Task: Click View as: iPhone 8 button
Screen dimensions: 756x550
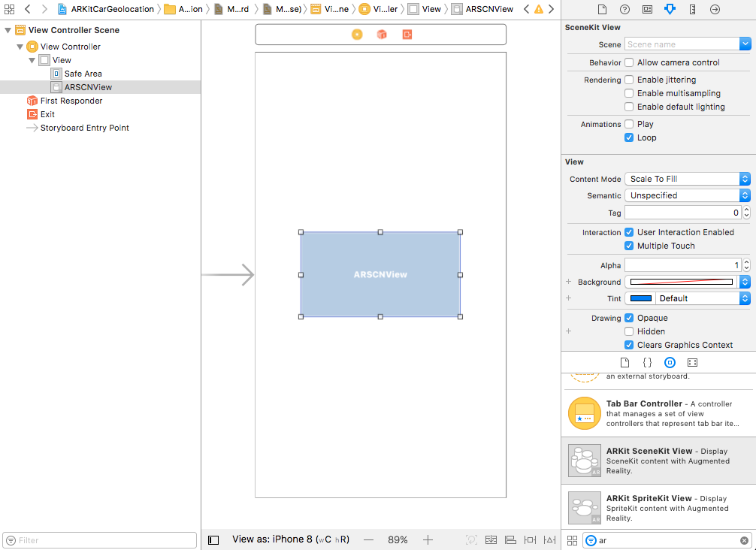Action: click(x=291, y=539)
